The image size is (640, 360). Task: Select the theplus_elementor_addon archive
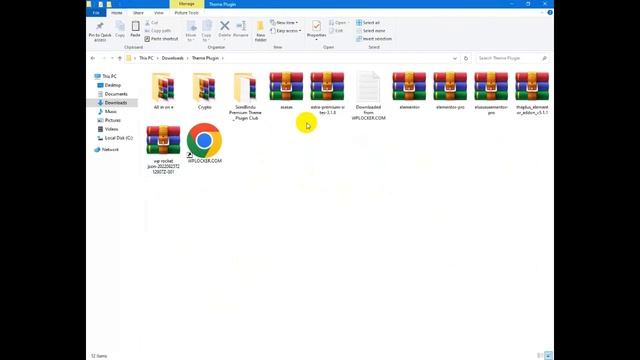click(532, 93)
